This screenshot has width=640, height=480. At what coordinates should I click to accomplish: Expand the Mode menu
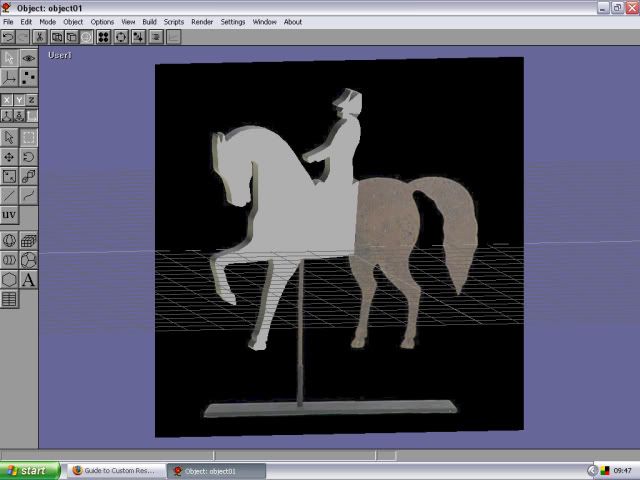pyautogui.click(x=47, y=22)
